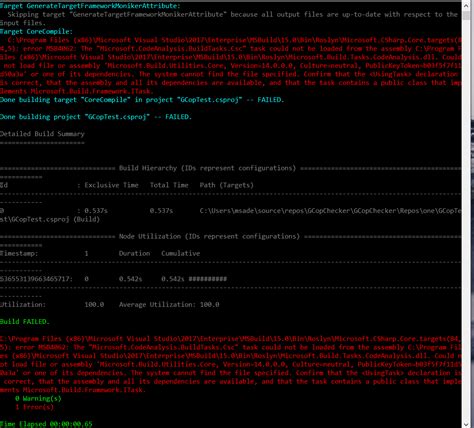The height and width of the screenshot is (428, 474).
Task: Click the "Cumulative" column header
Action: (181, 253)
